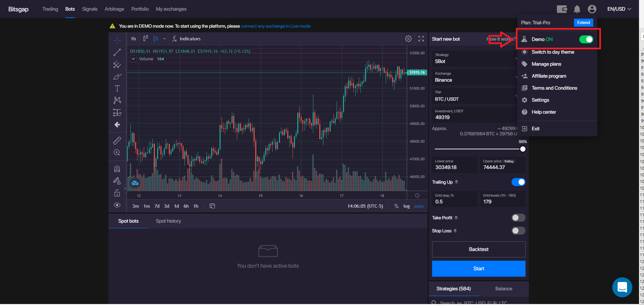
Task: Activate the magnet mode icon
Action: pos(117,169)
